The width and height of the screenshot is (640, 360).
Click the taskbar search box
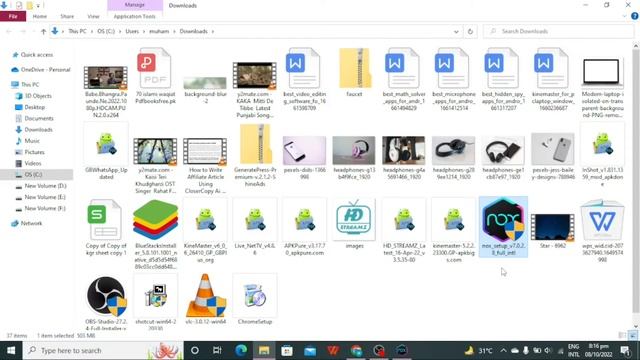point(103,351)
